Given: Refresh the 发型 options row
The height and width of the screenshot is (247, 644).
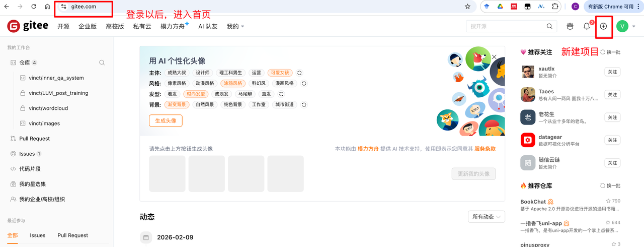Looking at the screenshot, I should (281, 94).
